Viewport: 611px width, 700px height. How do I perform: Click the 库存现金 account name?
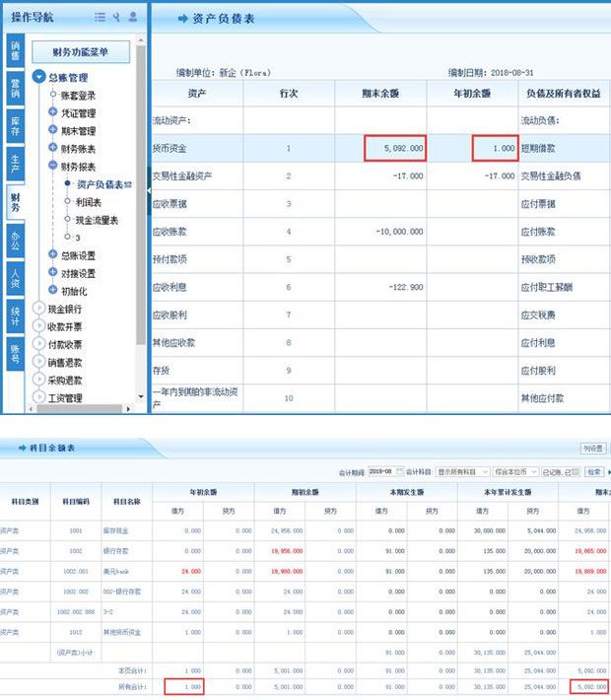tap(115, 530)
